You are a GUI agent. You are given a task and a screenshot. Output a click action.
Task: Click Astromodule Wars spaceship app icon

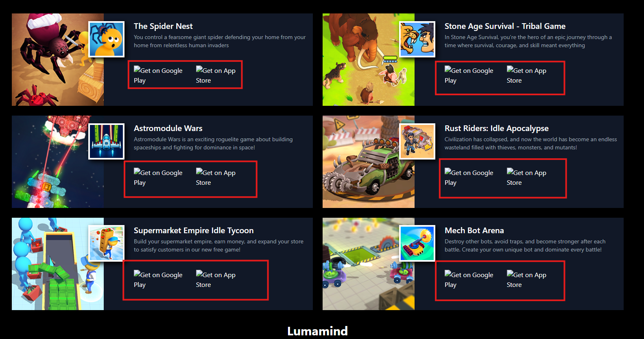[106, 141]
